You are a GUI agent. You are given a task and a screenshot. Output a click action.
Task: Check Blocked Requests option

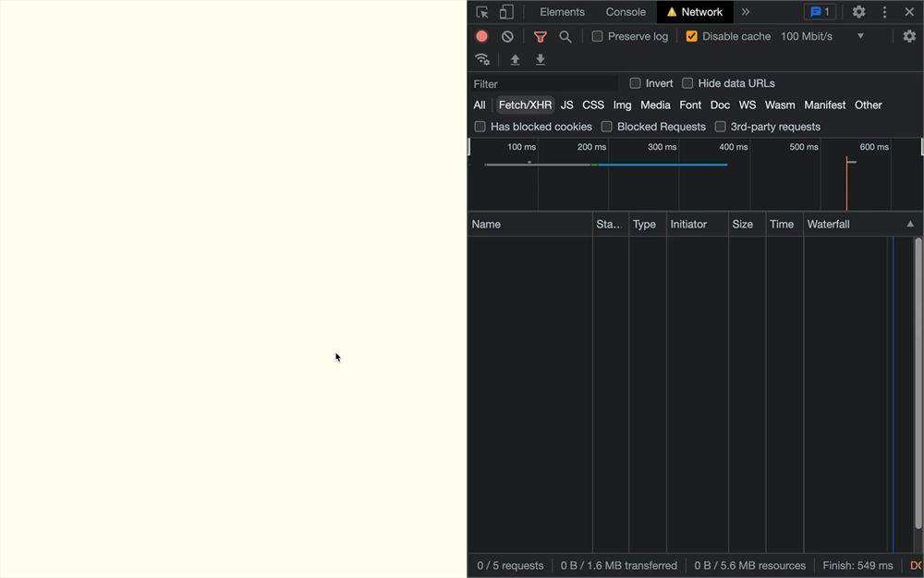606,126
